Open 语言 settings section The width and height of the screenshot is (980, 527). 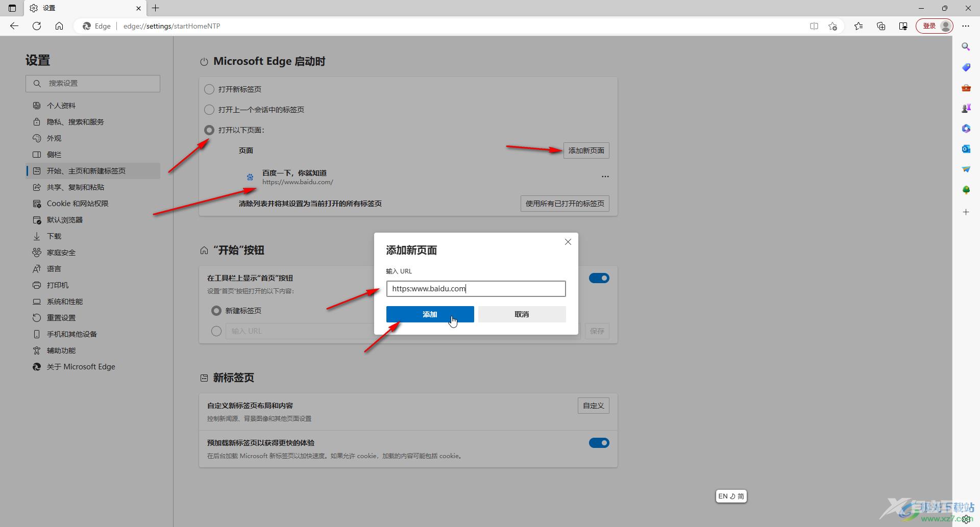pyautogui.click(x=93, y=269)
